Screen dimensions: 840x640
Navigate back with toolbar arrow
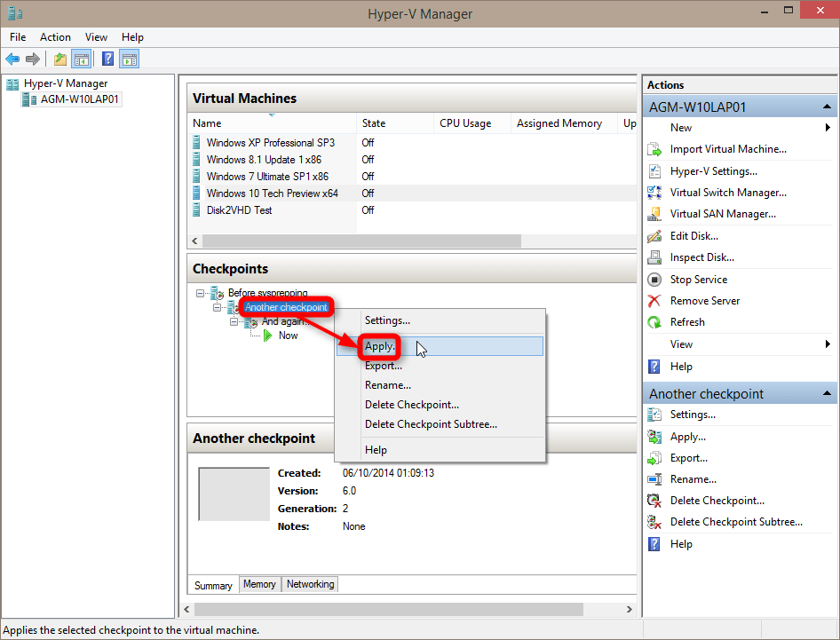12,59
